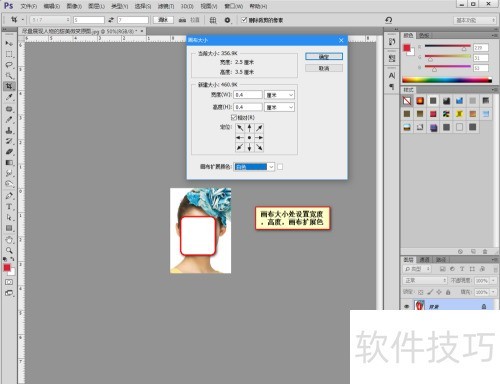
Task: Click the center anchor point in the canvas dialog
Action: coord(249,137)
